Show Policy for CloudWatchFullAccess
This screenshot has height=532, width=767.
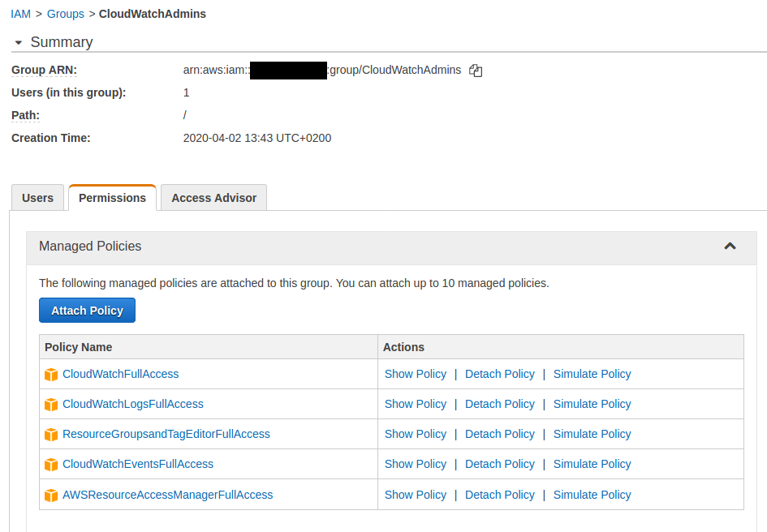click(x=416, y=374)
